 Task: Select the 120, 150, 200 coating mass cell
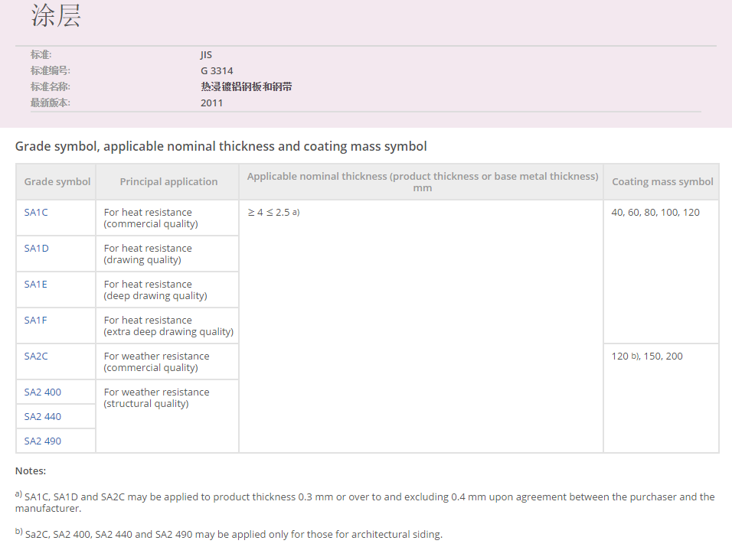coord(647,357)
